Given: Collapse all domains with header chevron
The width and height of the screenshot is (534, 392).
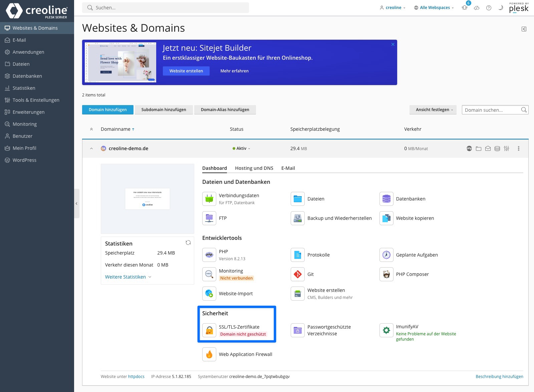Looking at the screenshot, I should click(x=91, y=129).
